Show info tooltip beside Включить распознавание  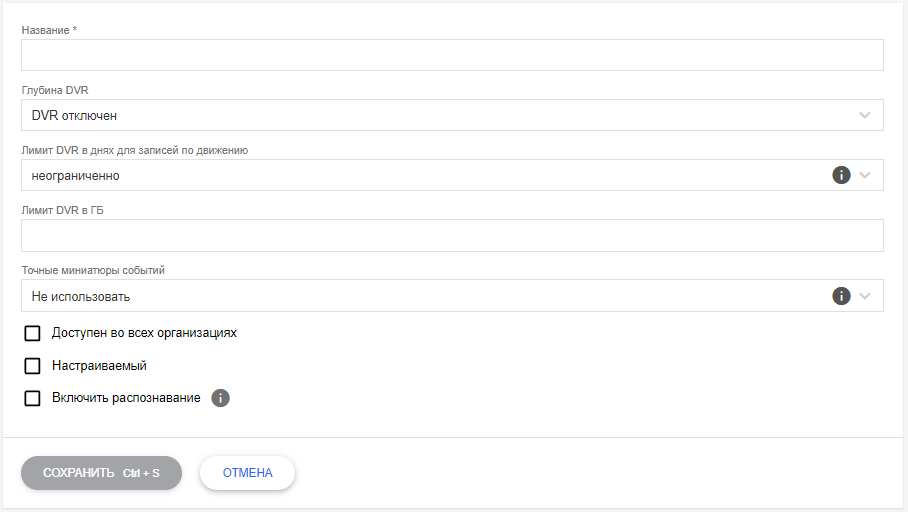click(221, 398)
